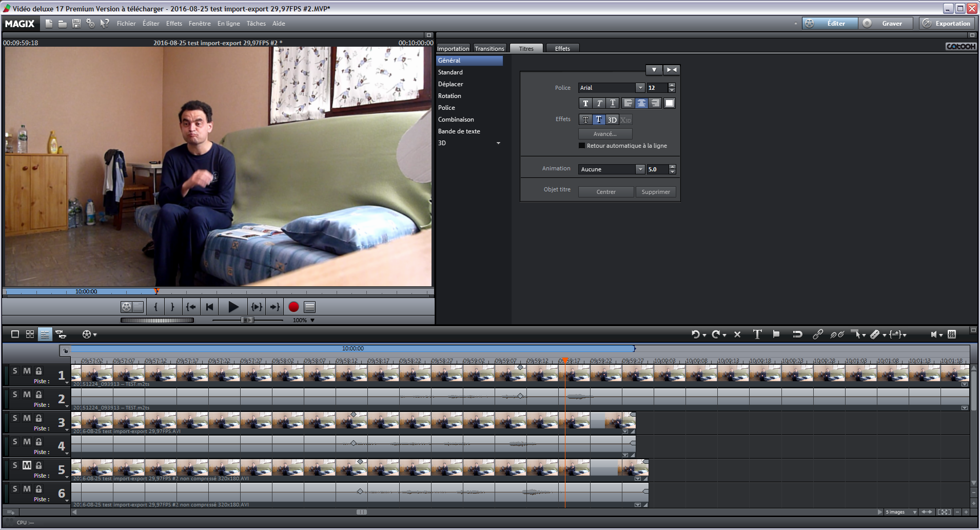Jump to the beginning of the project
980x530 pixels.
click(209, 307)
